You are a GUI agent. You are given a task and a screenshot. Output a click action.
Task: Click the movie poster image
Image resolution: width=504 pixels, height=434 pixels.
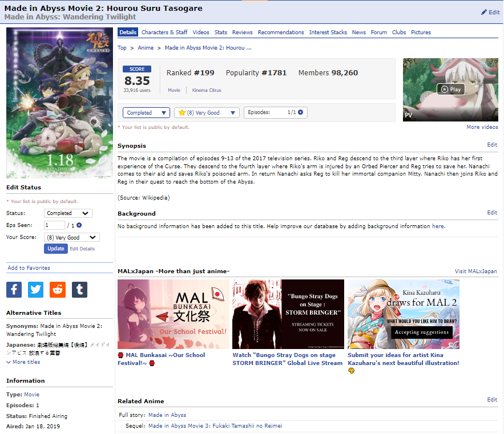59,103
